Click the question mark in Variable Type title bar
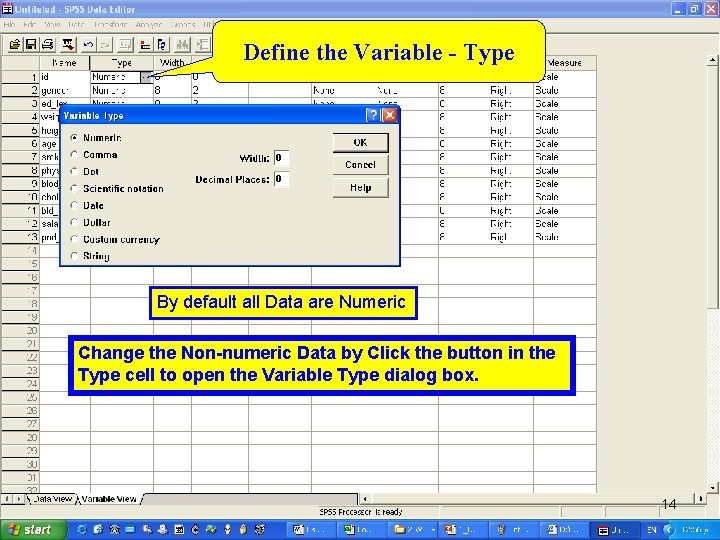This screenshot has width=720, height=540. pos(373,115)
